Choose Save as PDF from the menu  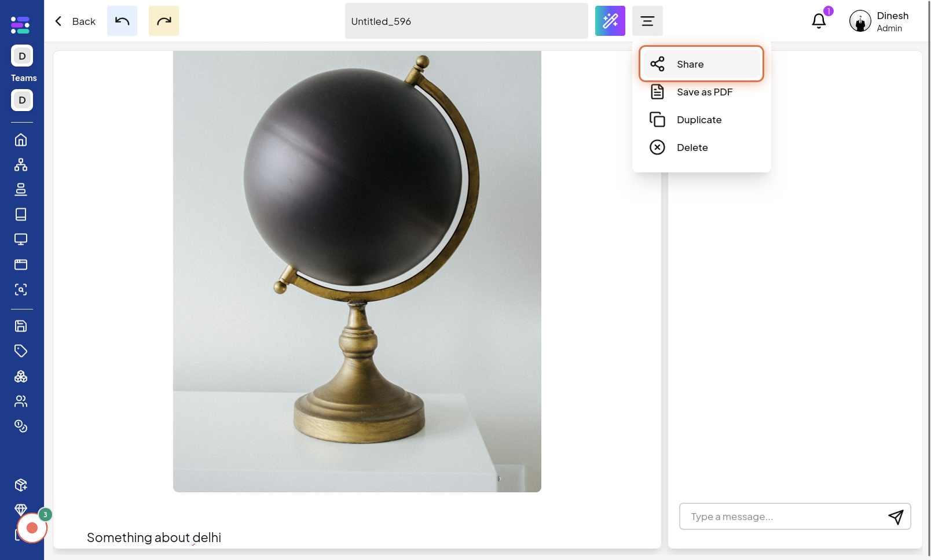click(x=702, y=92)
